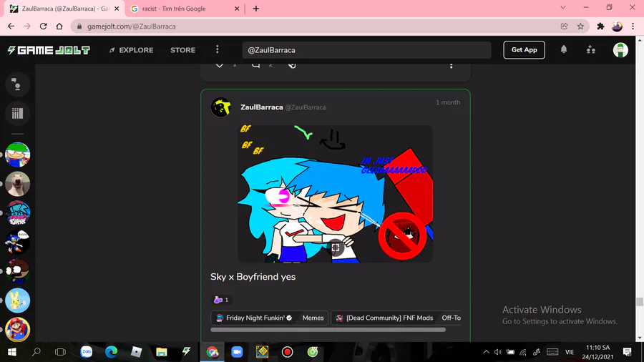This screenshot has height=362, width=644.
Task: Close the ZaulBarraca browser tab
Action: tap(117, 9)
